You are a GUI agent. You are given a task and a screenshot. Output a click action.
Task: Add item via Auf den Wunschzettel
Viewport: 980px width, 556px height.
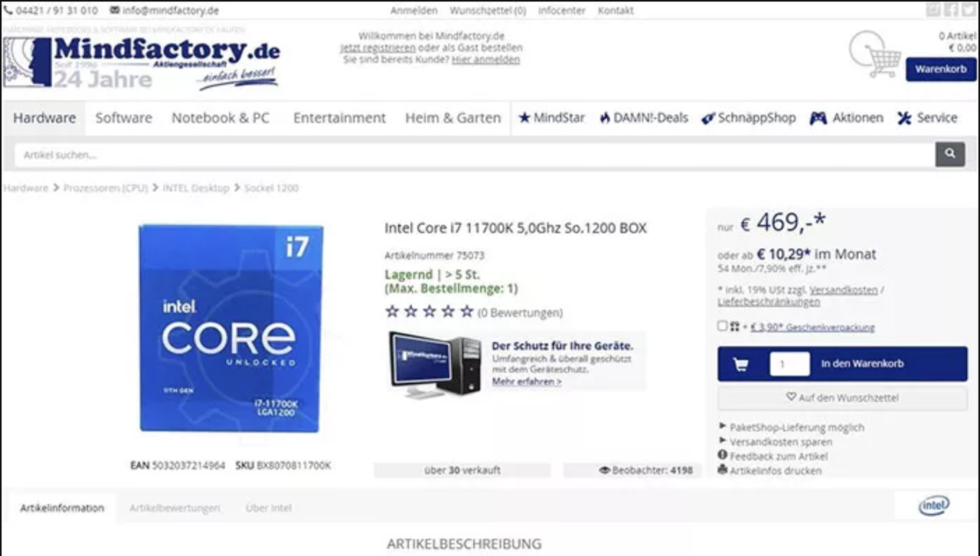pyautogui.click(x=842, y=397)
